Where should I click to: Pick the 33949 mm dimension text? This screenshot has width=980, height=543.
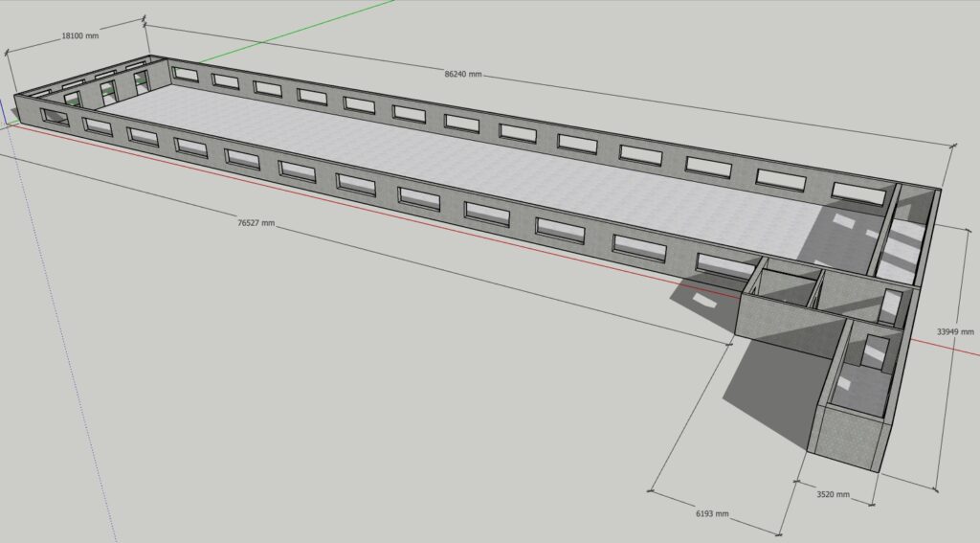click(955, 331)
